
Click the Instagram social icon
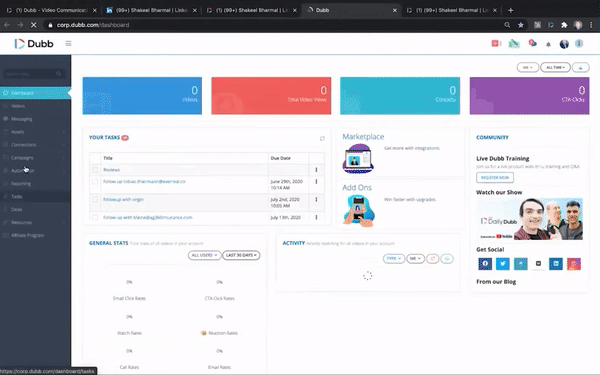(x=574, y=264)
